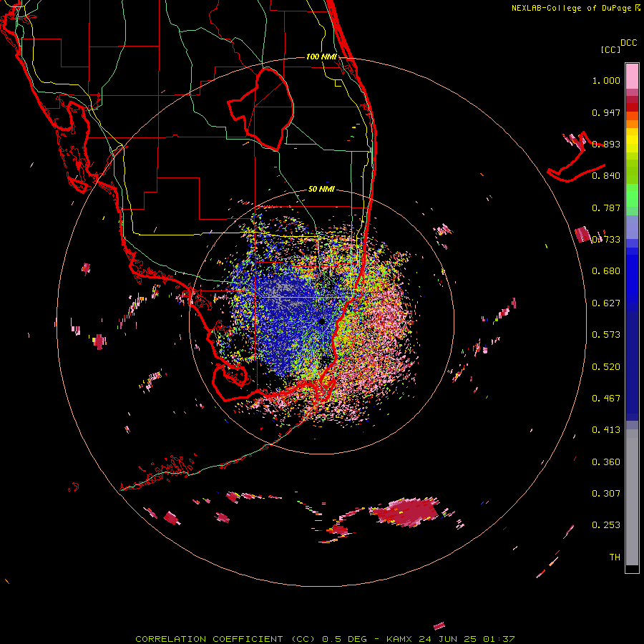The image size is (644, 644).
Task: Click the Correlation Coefficient KAMX caption at bottom
Action: (x=325, y=639)
